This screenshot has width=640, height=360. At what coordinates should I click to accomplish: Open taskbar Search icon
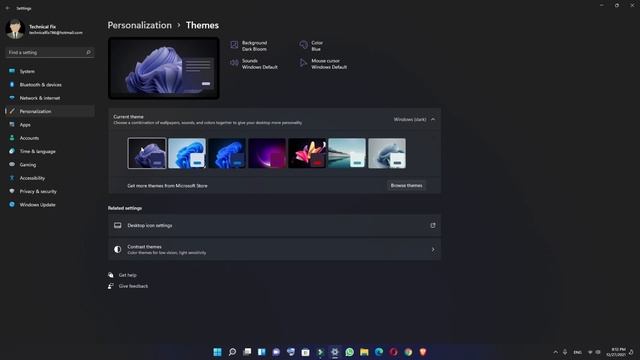232,352
